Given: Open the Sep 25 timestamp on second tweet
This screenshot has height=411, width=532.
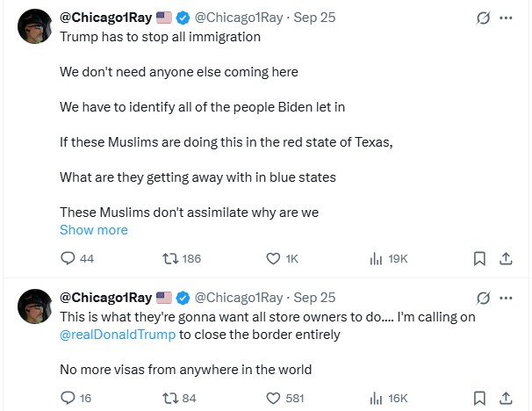Looking at the screenshot, I should pyautogui.click(x=314, y=298).
